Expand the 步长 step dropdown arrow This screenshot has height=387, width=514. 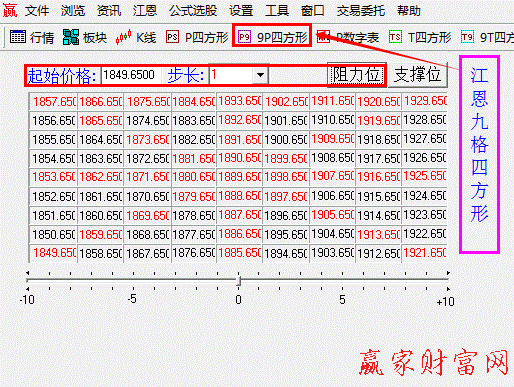(x=260, y=75)
